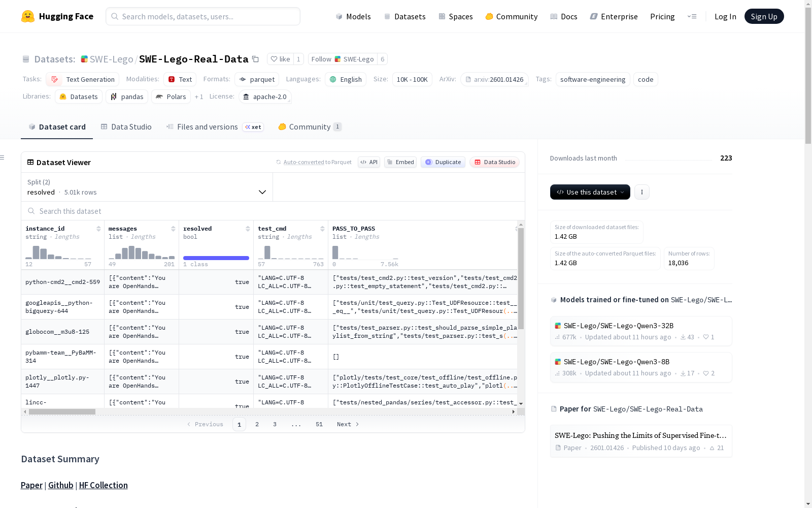Open the navigation more-menu icon beside Pricing
Viewport: 812px width, 508px height.
coord(692,16)
